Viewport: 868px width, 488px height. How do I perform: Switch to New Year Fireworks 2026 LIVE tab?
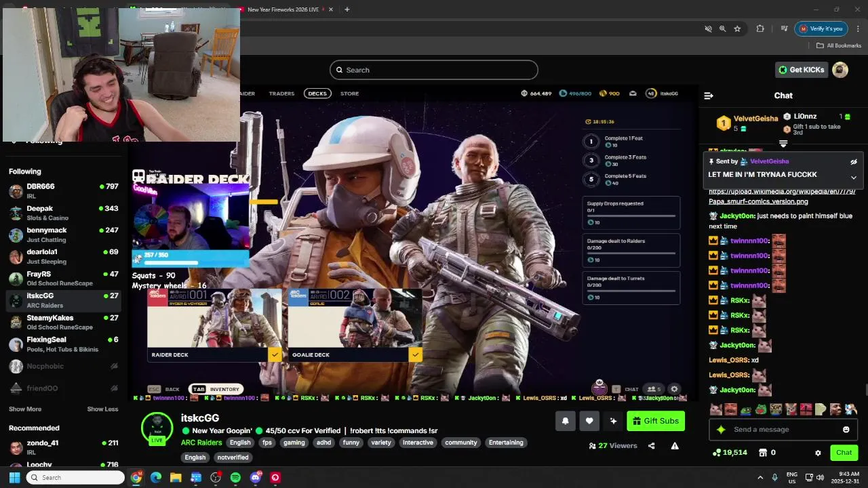[284, 9]
